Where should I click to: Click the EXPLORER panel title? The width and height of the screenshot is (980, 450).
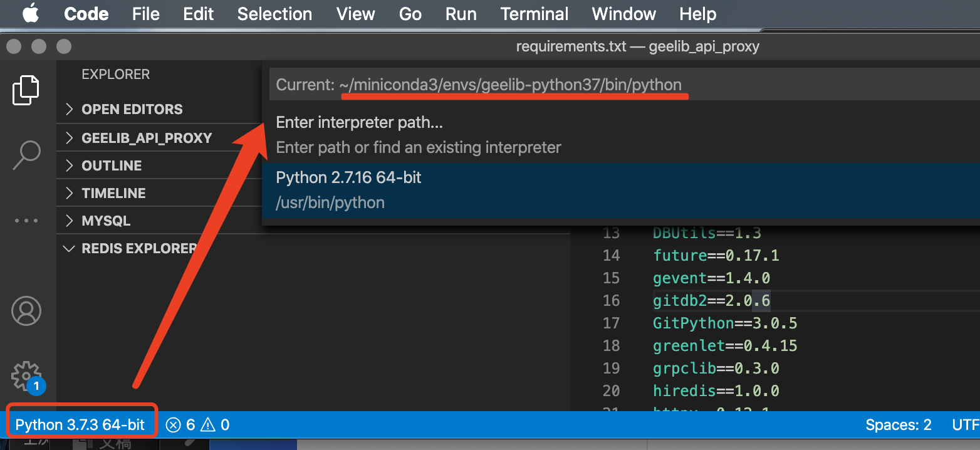point(116,74)
